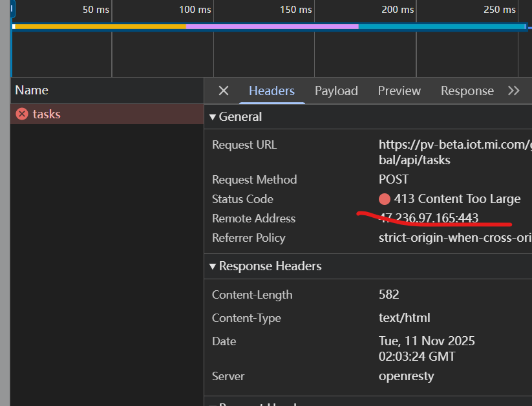Click the yellow segment of timeline bar
The width and height of the screenshot is (532, 406).
point(97,27)
